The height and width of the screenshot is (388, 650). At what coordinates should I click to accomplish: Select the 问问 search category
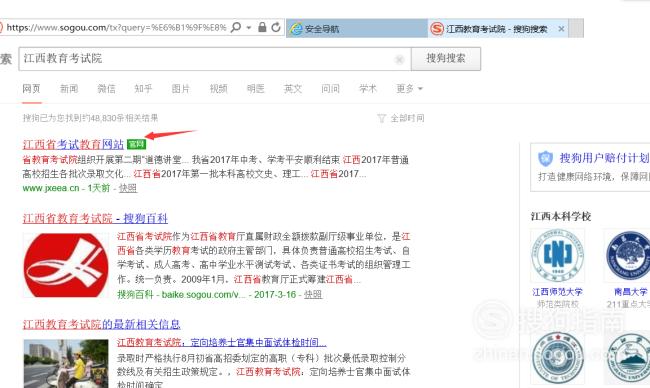click(x=330, y=89)
